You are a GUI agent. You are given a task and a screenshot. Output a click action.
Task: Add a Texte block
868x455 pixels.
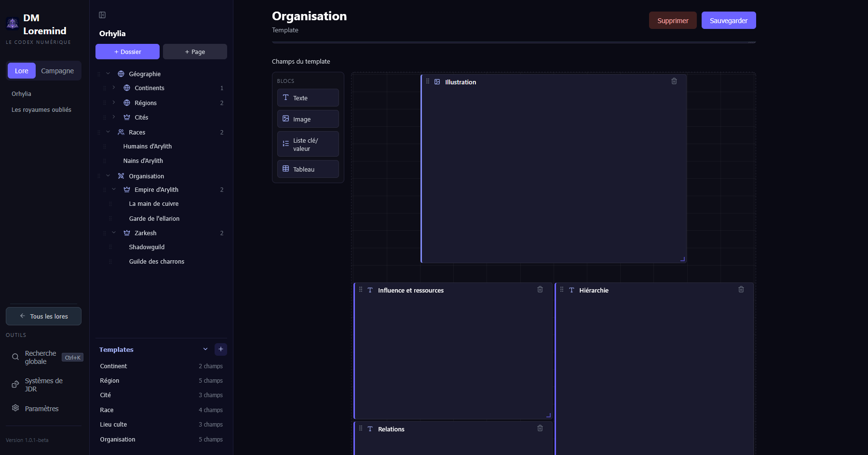(x=308, y=98)
